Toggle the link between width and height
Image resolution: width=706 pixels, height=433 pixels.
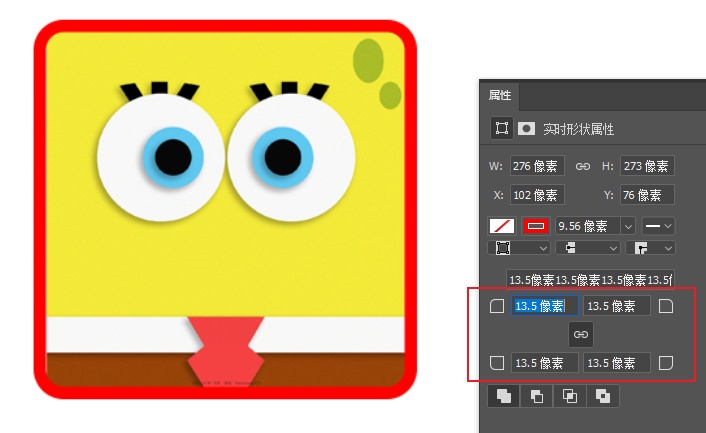click(x=583, y=167)
